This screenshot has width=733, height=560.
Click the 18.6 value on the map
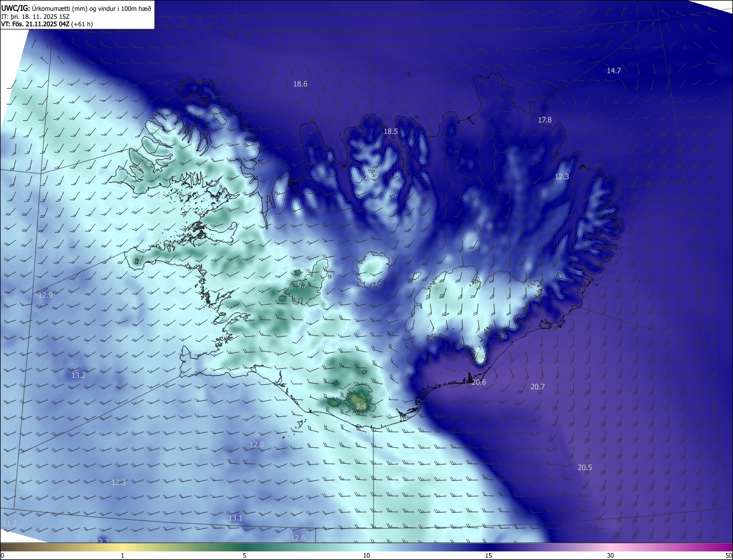tap(300, 84)
